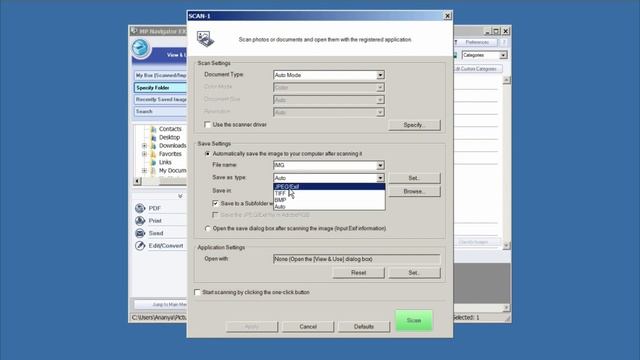Click scroll down arrow in MP Navigator list
Screen dimensions: 640x360
(x=507, y=245)
